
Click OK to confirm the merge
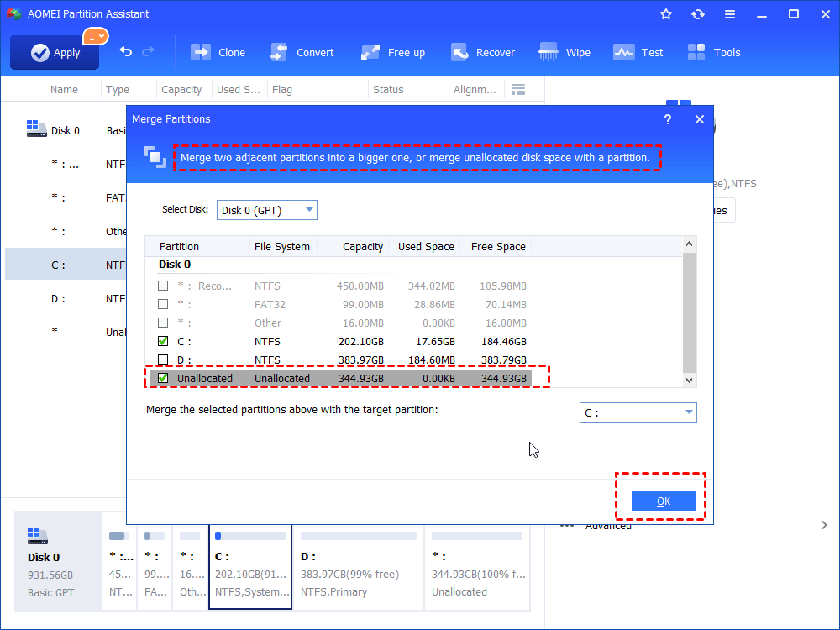(x=664, y=501)
